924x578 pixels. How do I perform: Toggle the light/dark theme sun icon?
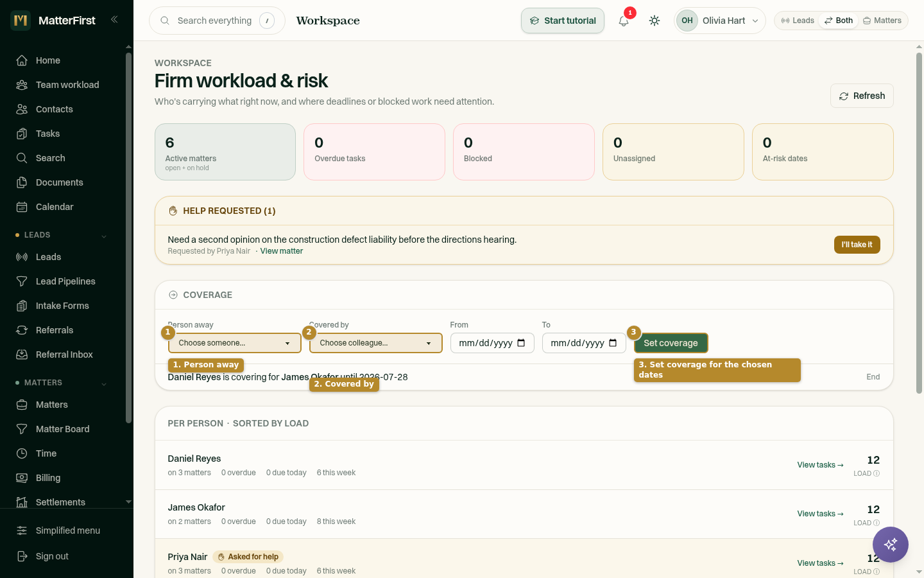pos(654,21)
